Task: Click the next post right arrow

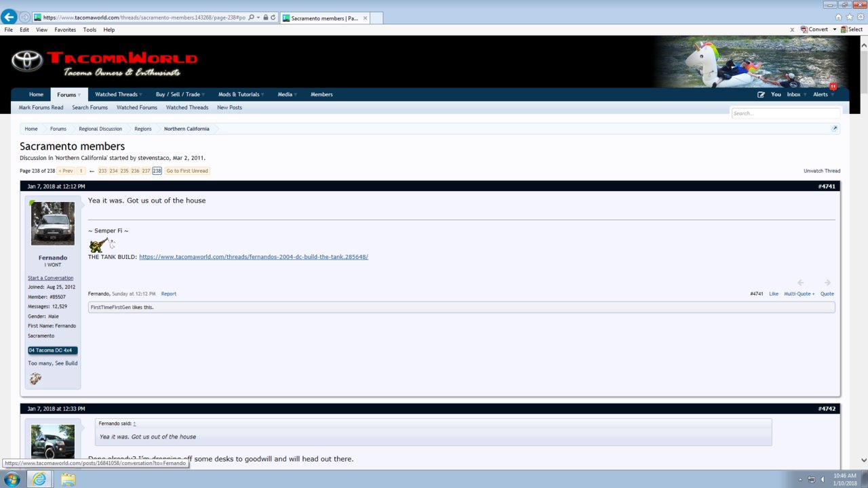Action: (x=827, y=283)
